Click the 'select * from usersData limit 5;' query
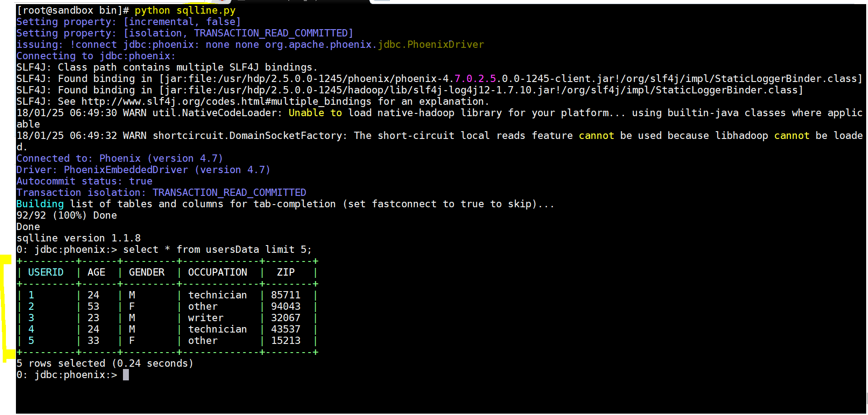 (x=218, y=250)
